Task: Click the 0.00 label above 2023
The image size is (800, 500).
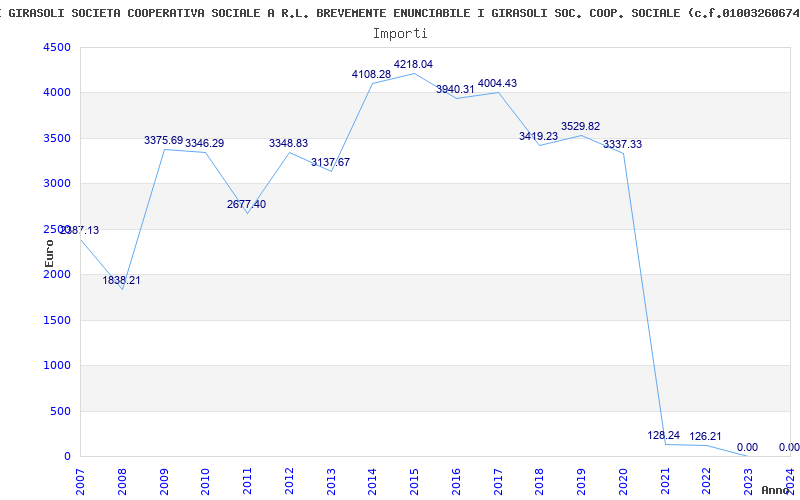Action: click(x=747, y=447)
